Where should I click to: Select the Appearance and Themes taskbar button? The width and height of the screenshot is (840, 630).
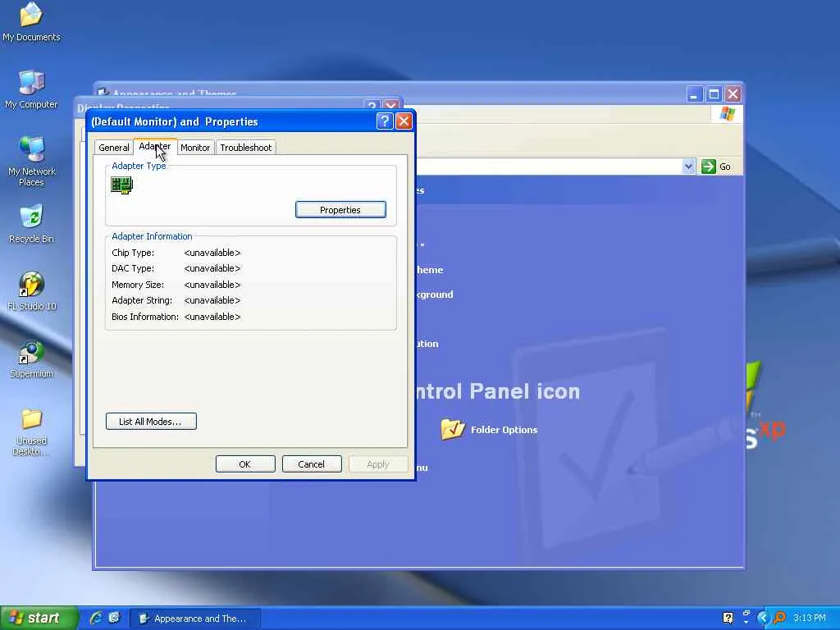[x=196, y=619]
